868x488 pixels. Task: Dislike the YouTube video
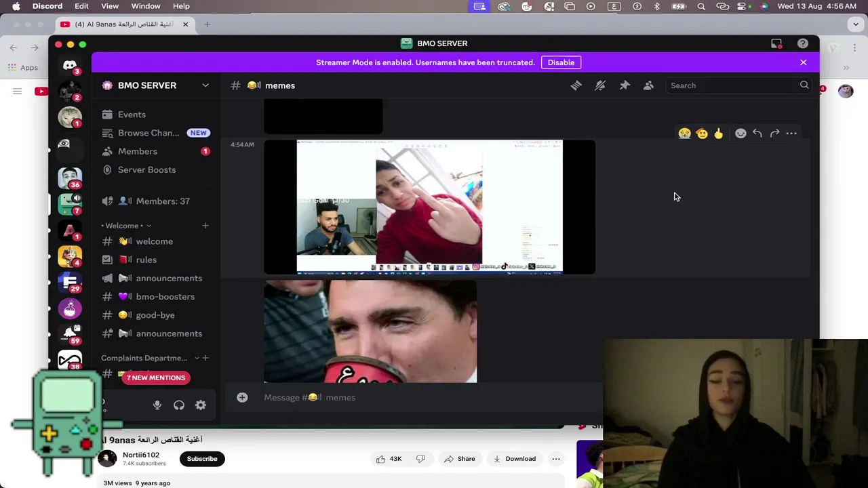[x=421, y=459]
